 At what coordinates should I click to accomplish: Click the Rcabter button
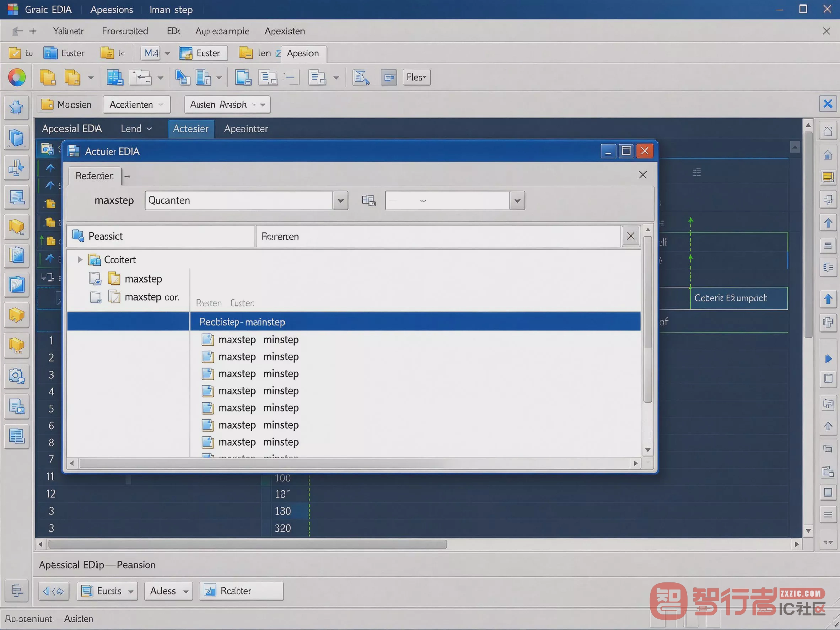[x=242, y=591]
